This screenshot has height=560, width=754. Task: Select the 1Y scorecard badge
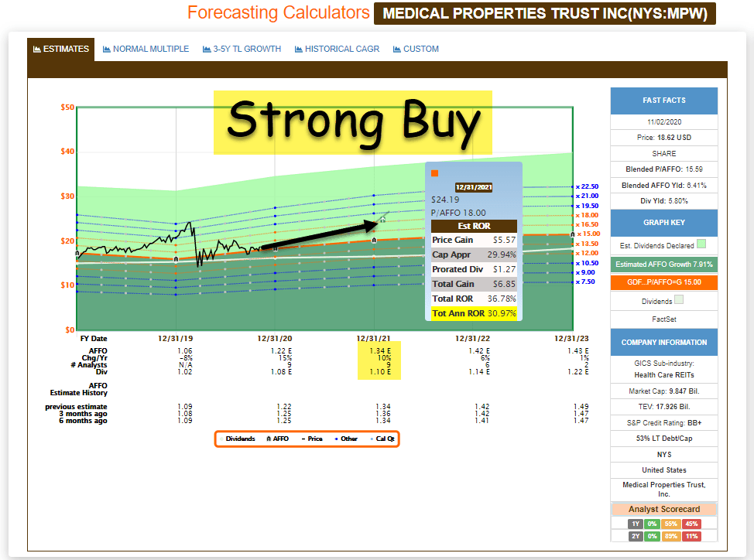(636, 524)
